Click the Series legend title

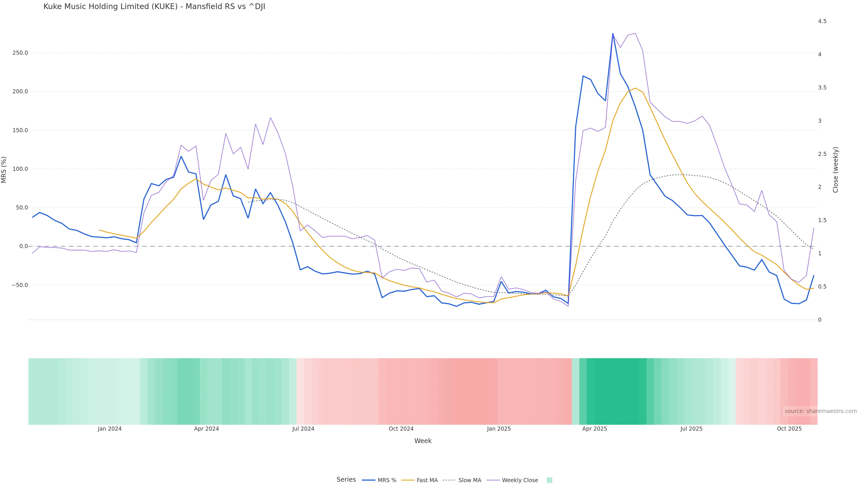pos(346,480)
